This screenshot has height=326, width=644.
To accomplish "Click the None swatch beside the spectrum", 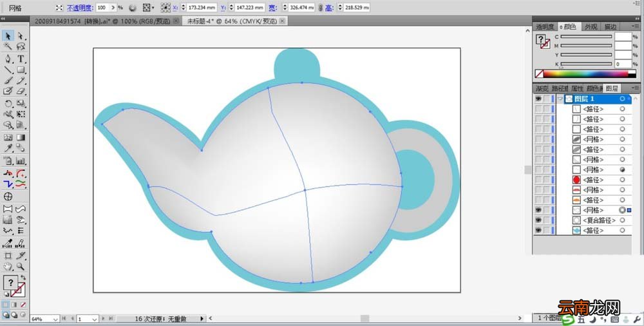I will (x=539, y=74).
